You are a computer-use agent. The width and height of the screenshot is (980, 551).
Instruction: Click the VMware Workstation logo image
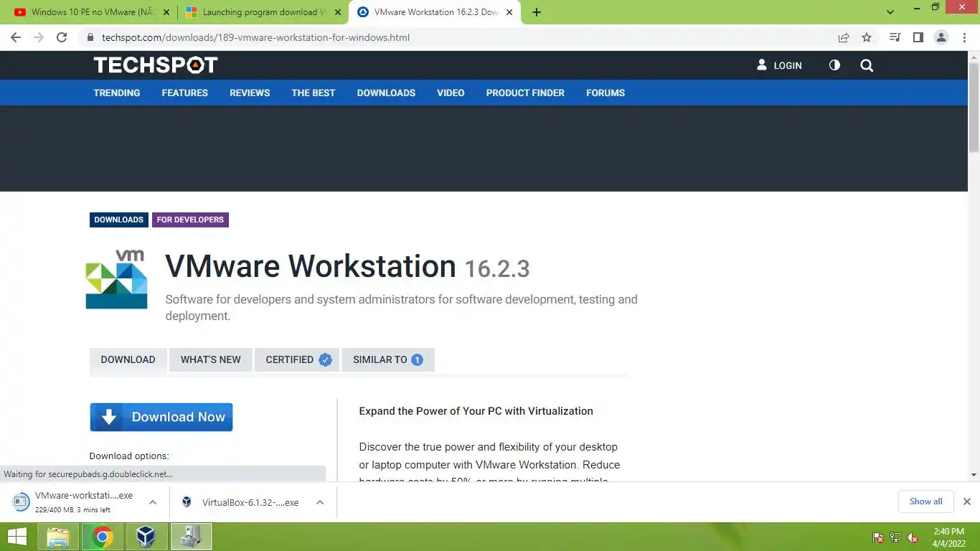(116, 280)
